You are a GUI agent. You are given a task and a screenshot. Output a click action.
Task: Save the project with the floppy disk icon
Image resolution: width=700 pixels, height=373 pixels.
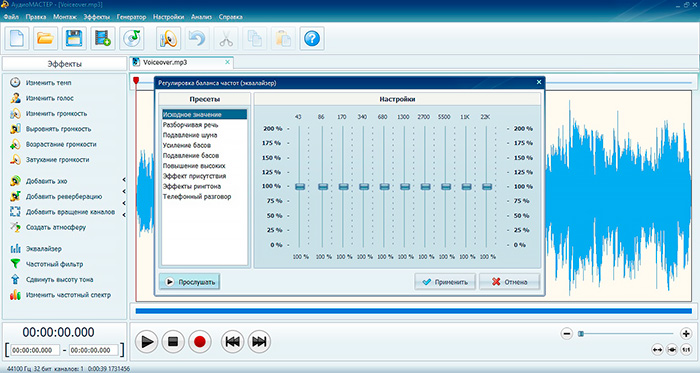point(74,38)
